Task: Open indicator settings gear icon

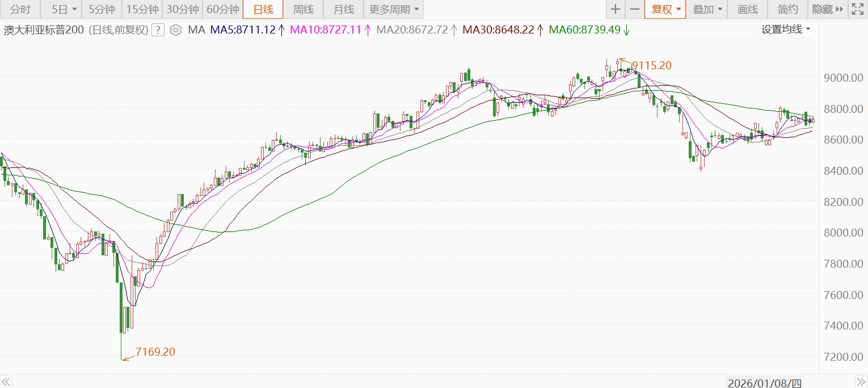Action: click(x=176, y=30)
